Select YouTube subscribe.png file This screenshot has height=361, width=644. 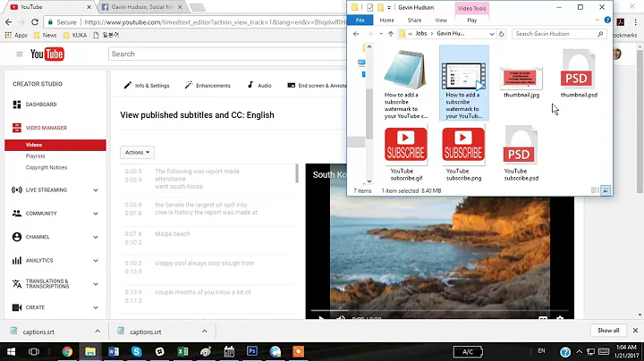tap(463, 154)
